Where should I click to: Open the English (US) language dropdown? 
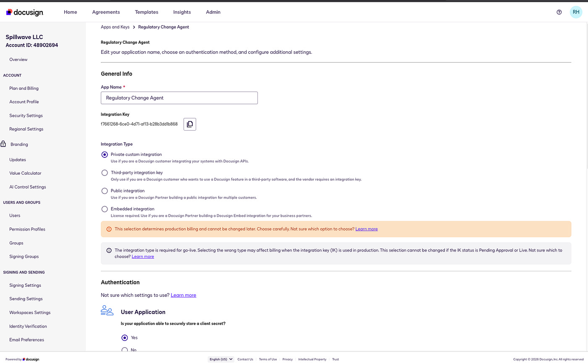[221, 359]
